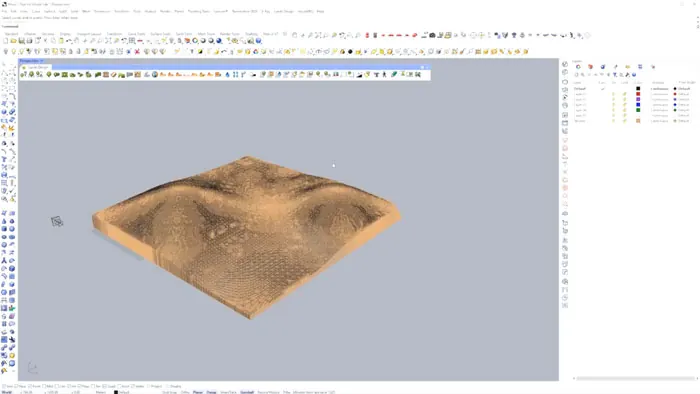The width and height of the screenshot is (700, 394).
Task: Click the filter funnel icon in Layers panel
Action: tap(615, 75)
